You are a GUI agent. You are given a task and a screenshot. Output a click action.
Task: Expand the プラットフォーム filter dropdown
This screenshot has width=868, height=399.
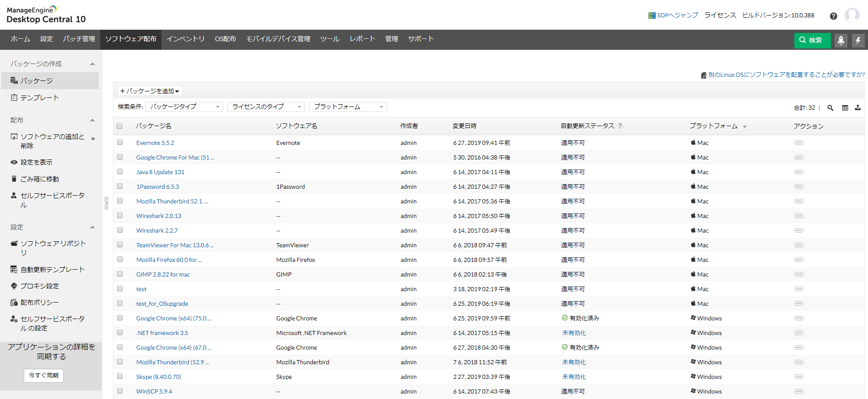(348, 107)
